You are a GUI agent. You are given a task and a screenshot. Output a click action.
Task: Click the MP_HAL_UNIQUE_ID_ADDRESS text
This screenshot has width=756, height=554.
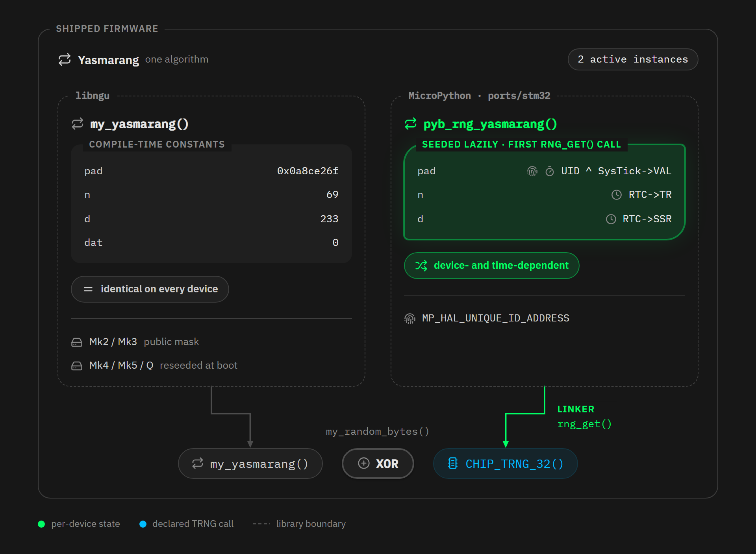point(496,318)
